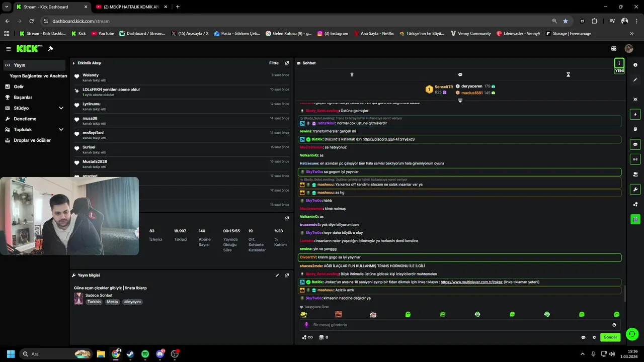
Task: Toggle the chat widget in right sidebar
Action: 635,144
